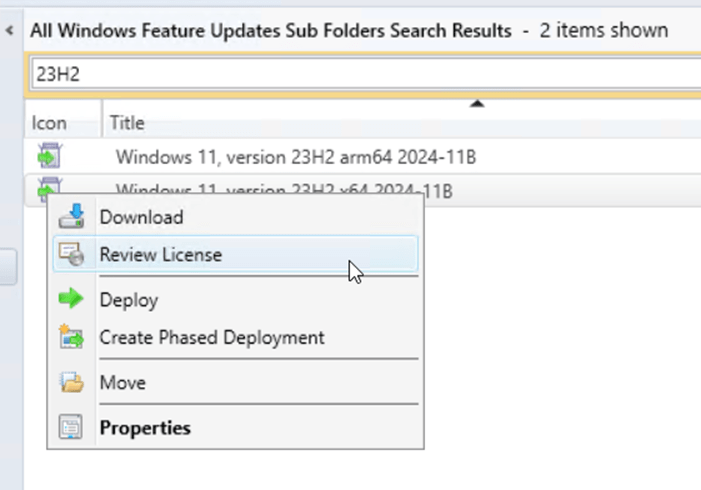Collapse the navigation pane with left arrow

(9, 31)
